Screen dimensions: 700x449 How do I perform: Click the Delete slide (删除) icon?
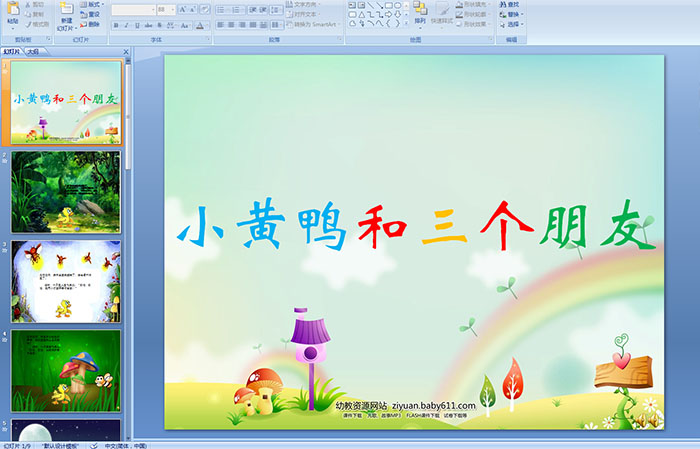[90, 25]
